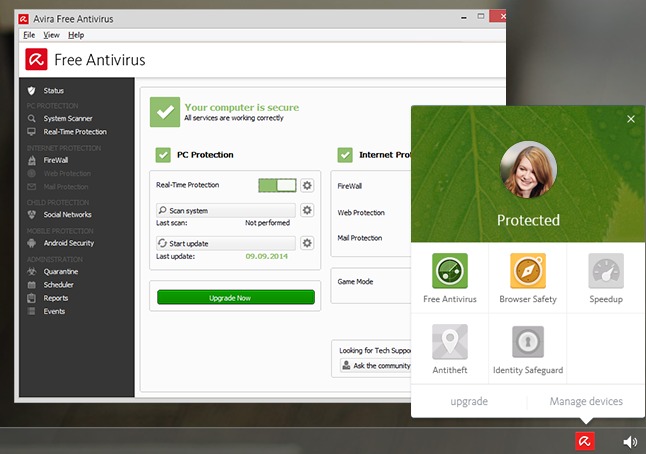Toggle the Real-Time Protection switch

pos(277,185)
